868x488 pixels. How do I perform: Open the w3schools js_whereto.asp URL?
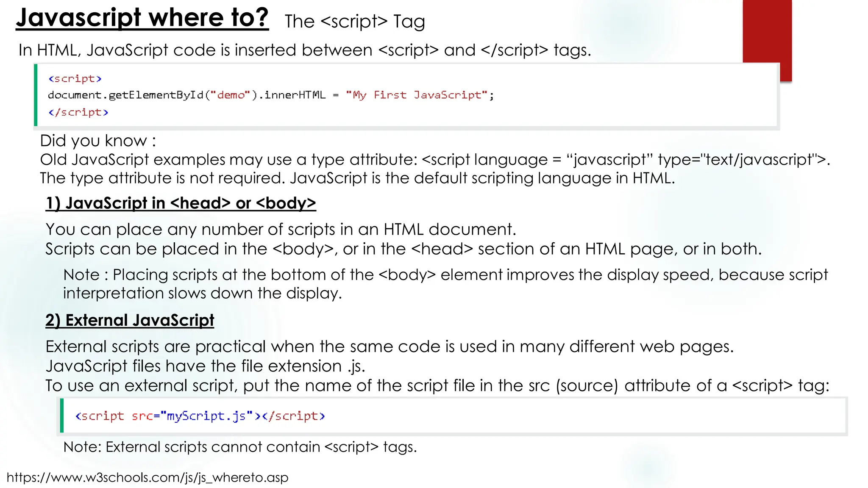tap(147, 477)
